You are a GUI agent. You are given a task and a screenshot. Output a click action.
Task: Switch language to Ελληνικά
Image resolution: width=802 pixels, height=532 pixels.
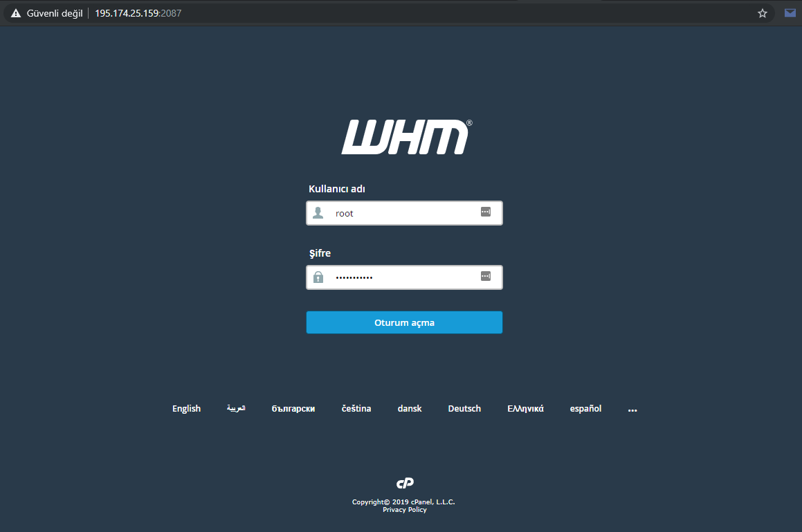(x=525, y=409)
